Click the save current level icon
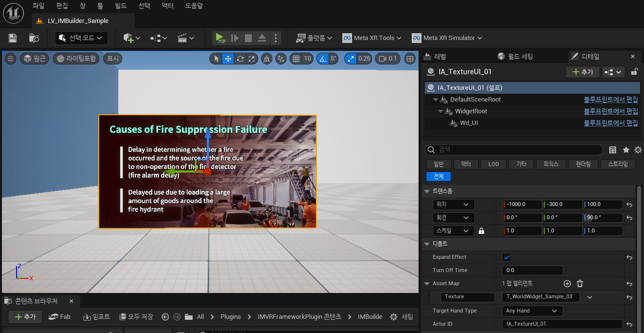644x333 pixels. (x=13, y=38)
